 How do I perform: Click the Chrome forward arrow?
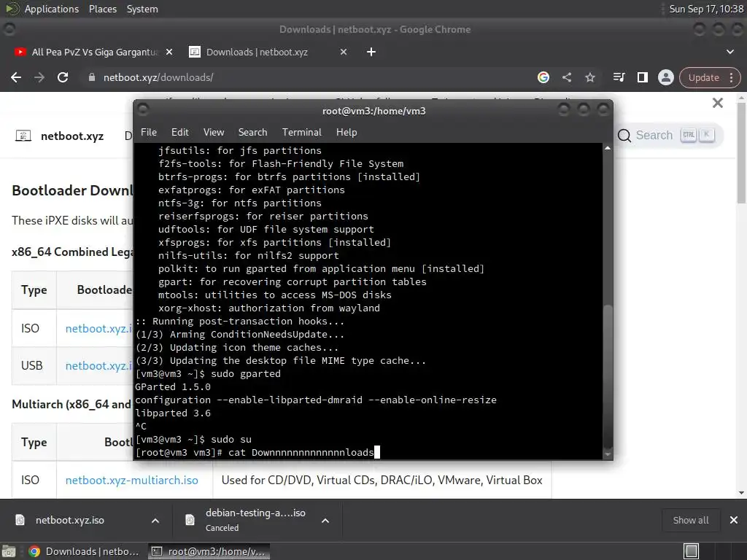[39, 77]
